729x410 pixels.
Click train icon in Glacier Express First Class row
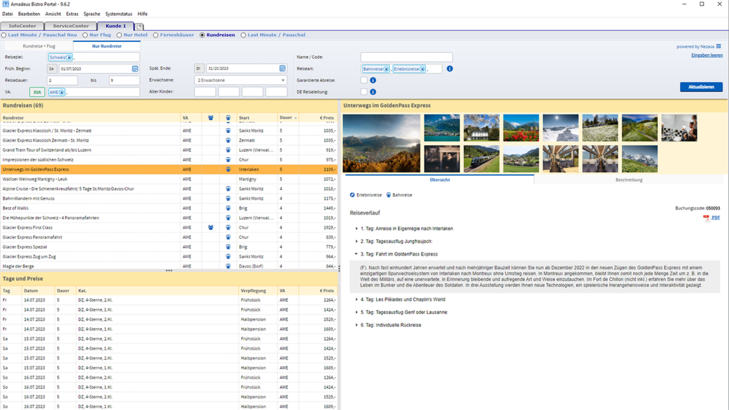[x=227, y=227]
